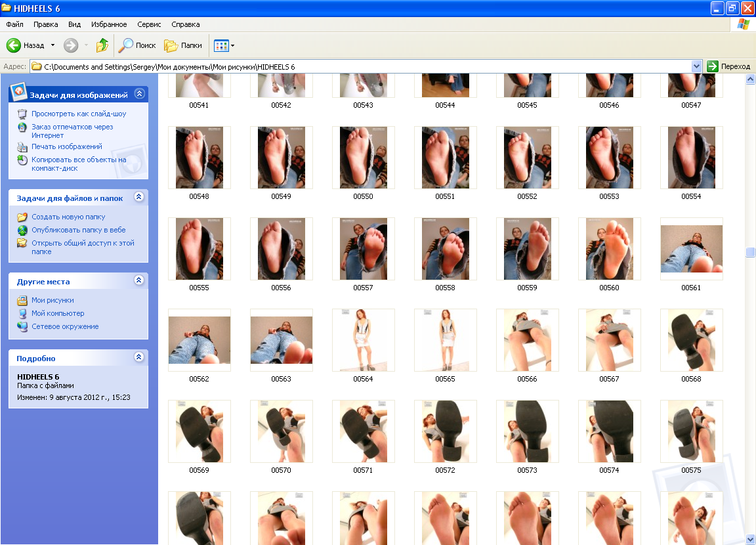Image resolution: width=756 pixels, height=545 pixels.
Task: Open forward history dropdown arrow
Action: (87, 45)
